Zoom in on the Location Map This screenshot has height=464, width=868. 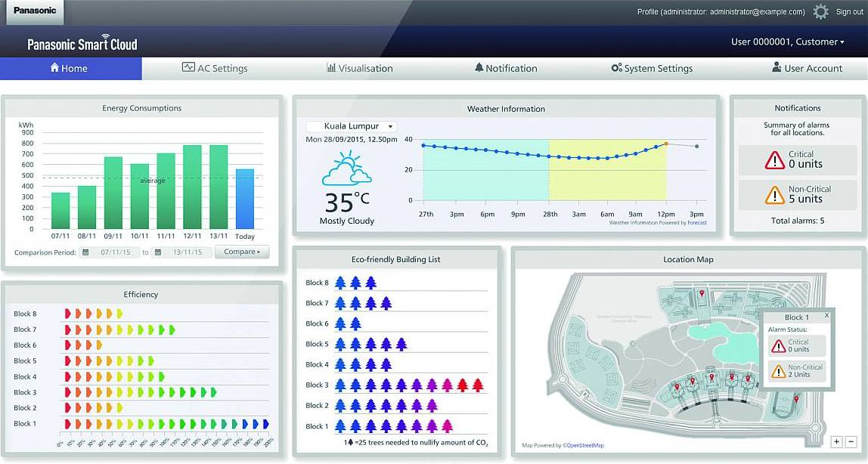point(836,441)
